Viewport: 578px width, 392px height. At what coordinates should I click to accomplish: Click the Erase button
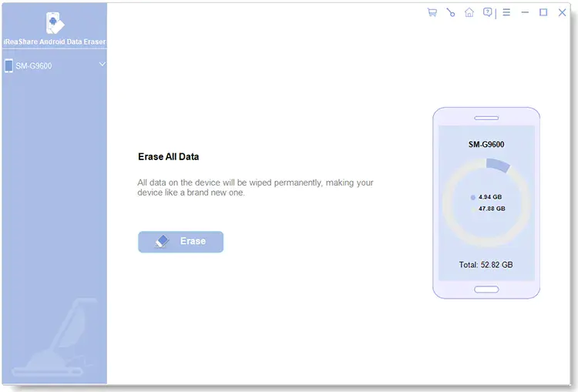tap(180, 242)
